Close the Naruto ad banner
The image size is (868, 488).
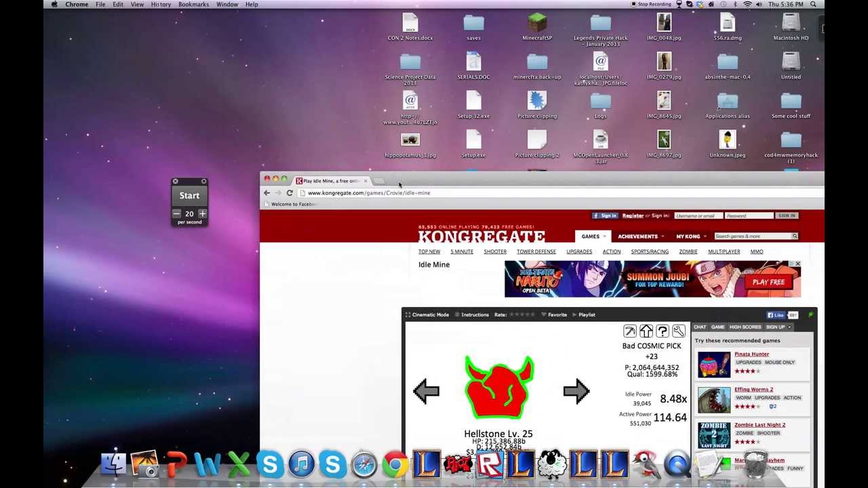pos(797,264)
